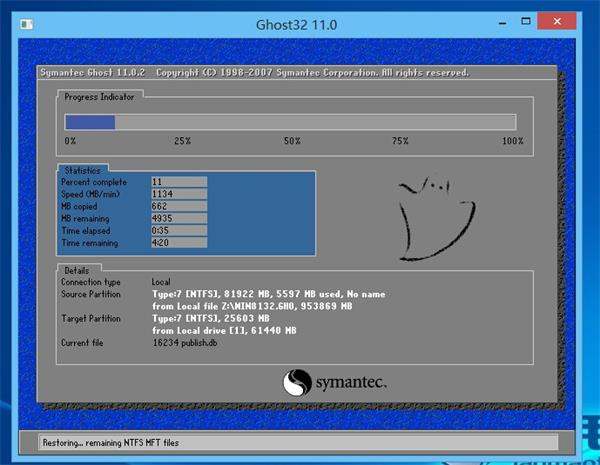Click the 100% label on progress scale
Screen dimensions: 600x465
[x=512, y=141]
